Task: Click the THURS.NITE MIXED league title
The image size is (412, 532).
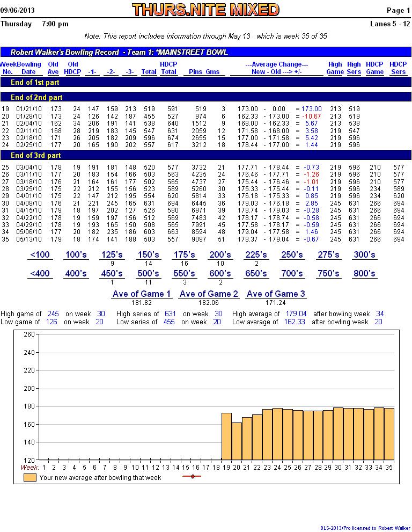Action: point(205,10)
